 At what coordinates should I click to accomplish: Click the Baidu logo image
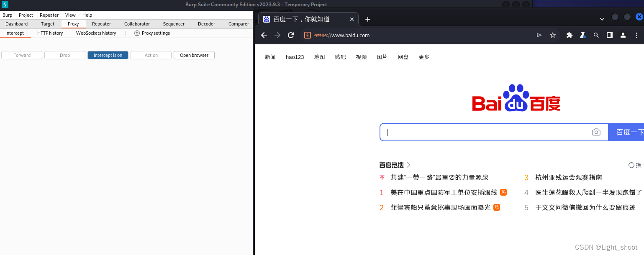click(516, 98)
